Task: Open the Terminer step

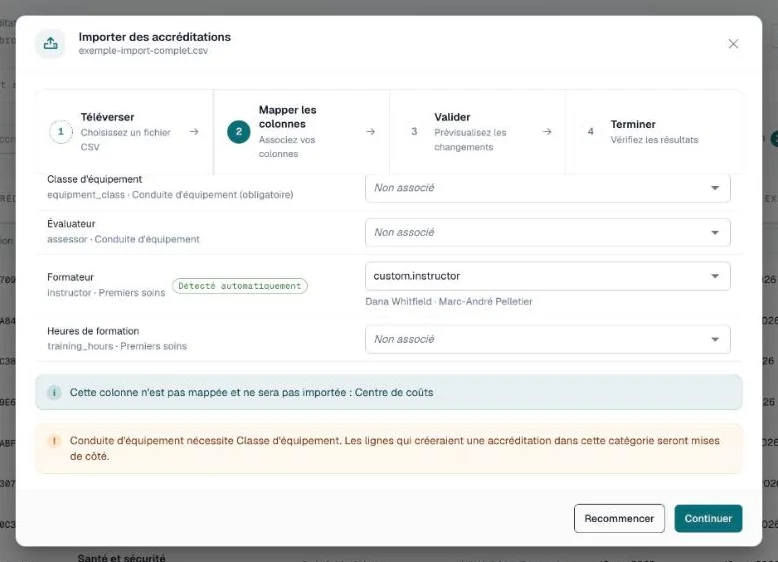Action: [x=654, y=132]
